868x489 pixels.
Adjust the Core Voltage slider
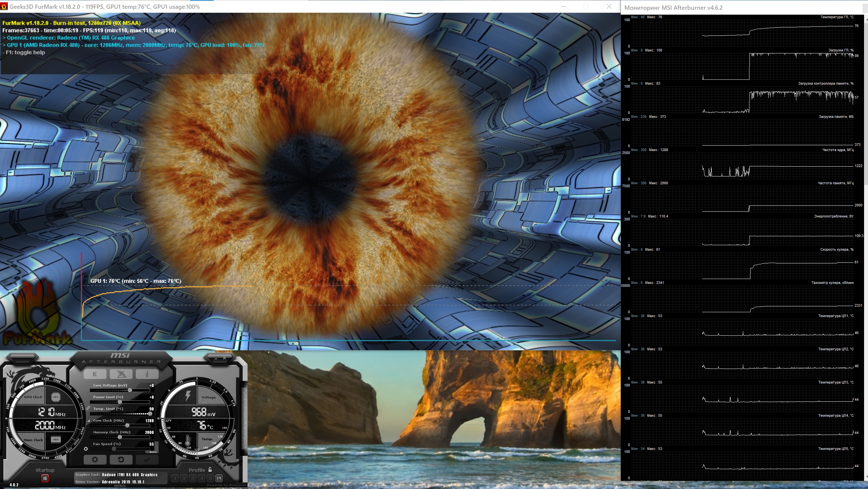(x=120, y=390)
